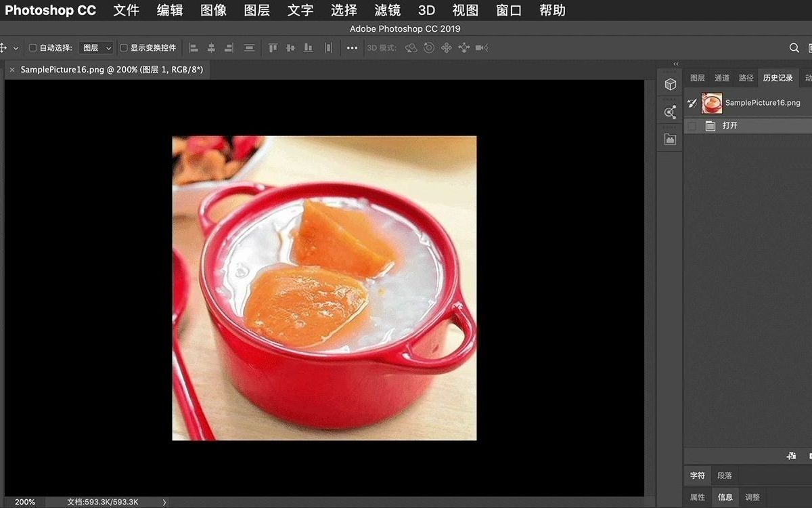Click the align left edges icon
Image resolution: width=812 pixels, height=508 pixels.
(x=193, y=47)
